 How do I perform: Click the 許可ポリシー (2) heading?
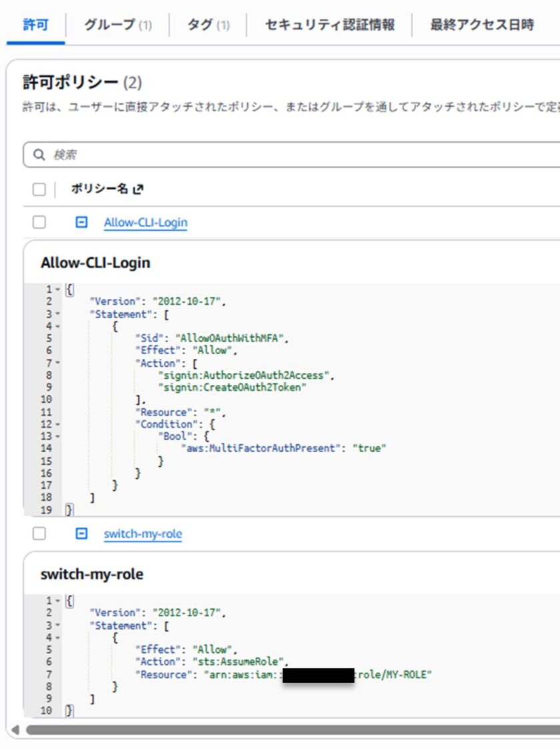(x=82, y=82)
